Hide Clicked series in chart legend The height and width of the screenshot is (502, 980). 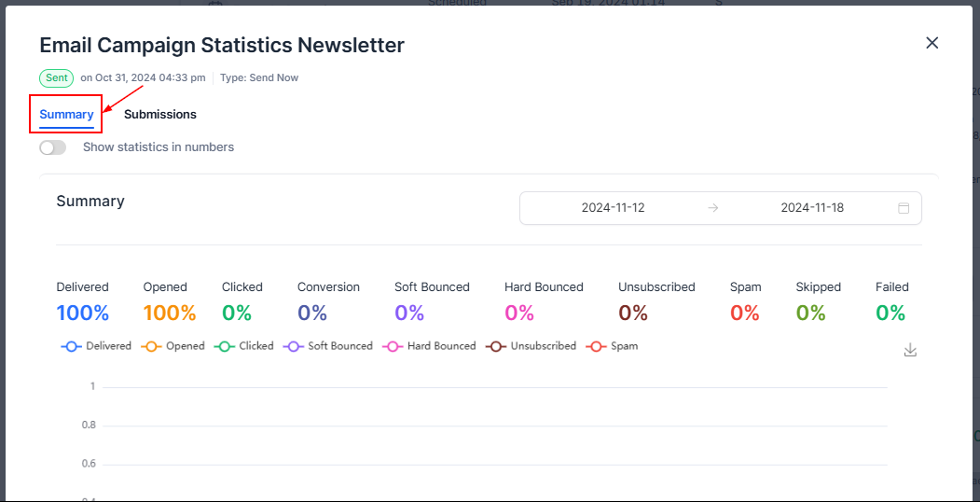tap(244, 346)
